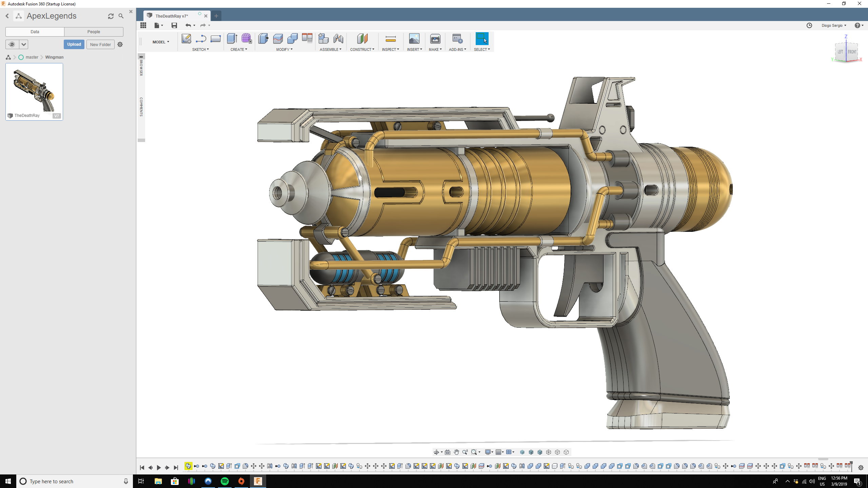Viewport: 868px width, 488px height.
Task: Play the timeline history
Action: (159, 468)
